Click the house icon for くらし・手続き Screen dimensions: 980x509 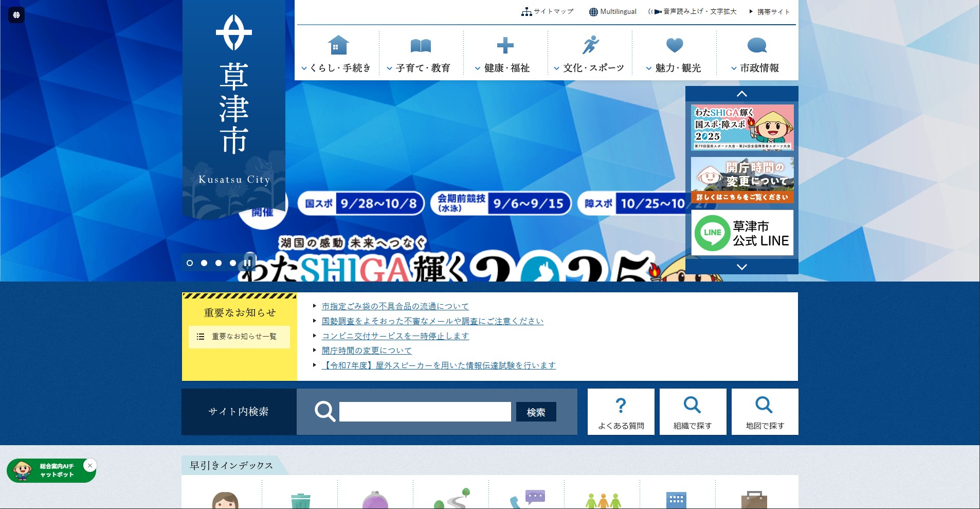[x=338, y=45]
